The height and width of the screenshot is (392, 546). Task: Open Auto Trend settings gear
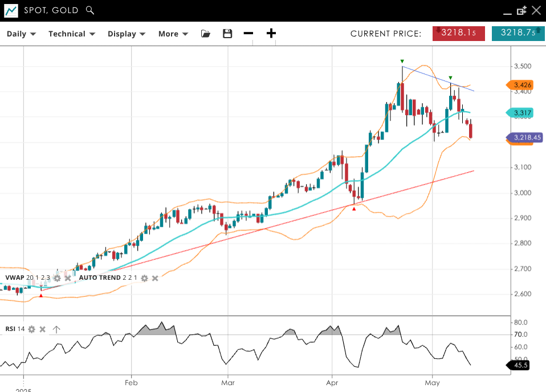coord(144,278)
